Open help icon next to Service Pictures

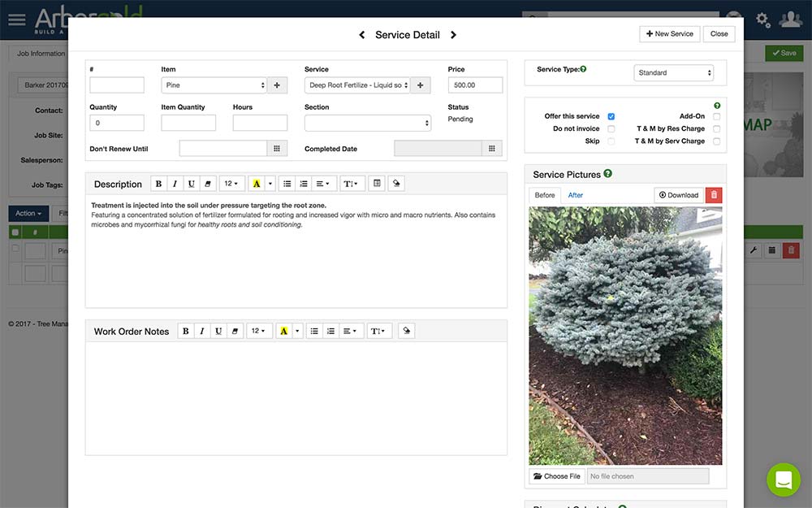point(608,174)
